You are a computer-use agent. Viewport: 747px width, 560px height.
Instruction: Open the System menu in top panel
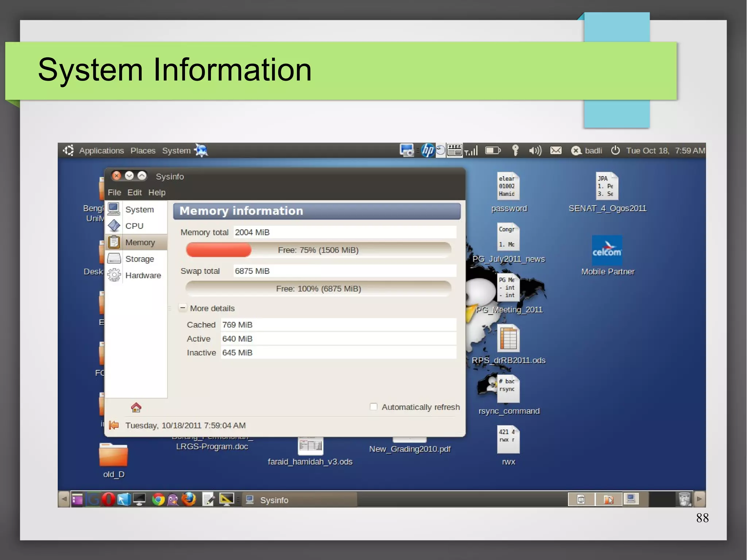(176, 151)
